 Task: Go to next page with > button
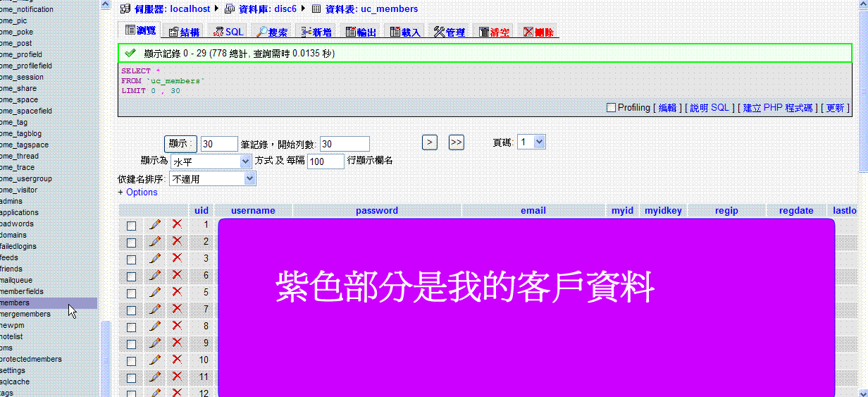(x=430, y=142)
